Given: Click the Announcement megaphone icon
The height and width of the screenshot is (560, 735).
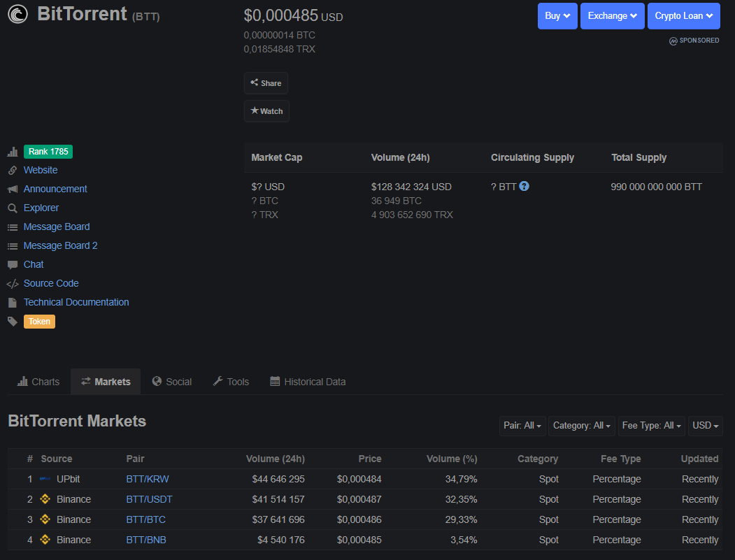Looking at the screenshot, I should [x=11, y=188].
